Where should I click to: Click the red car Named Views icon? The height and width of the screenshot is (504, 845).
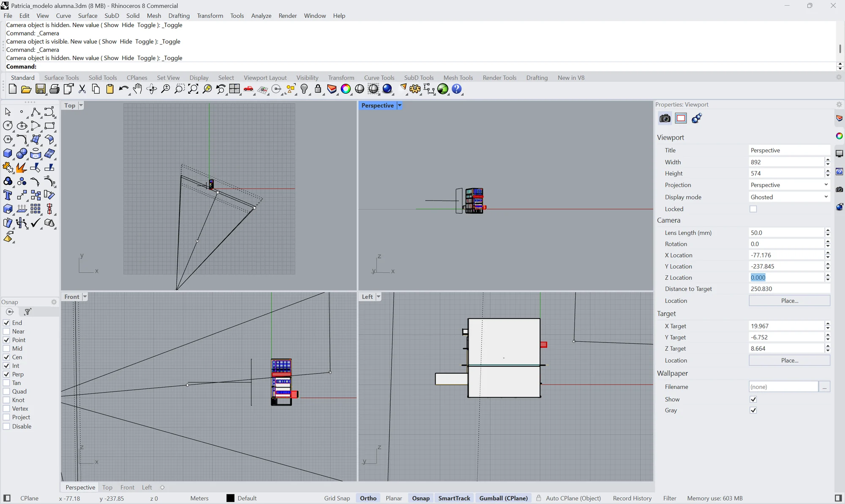tap(248, 89)
